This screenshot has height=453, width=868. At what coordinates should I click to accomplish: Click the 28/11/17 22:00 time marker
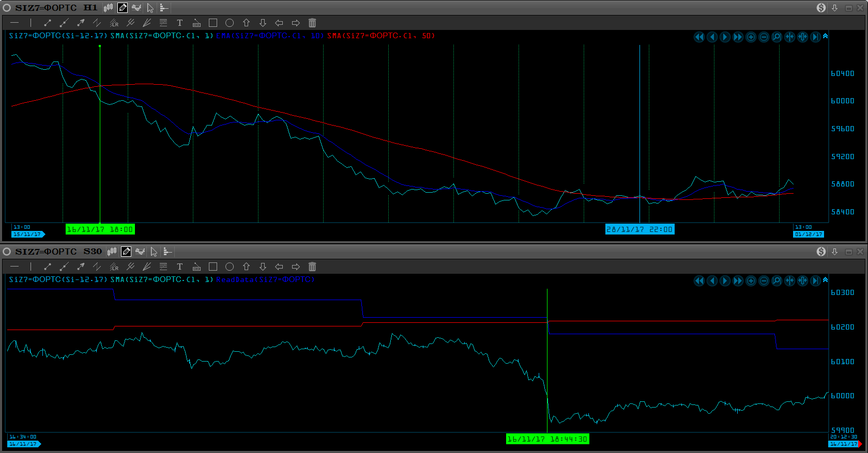pyautogui.click(x=639, y=229)
